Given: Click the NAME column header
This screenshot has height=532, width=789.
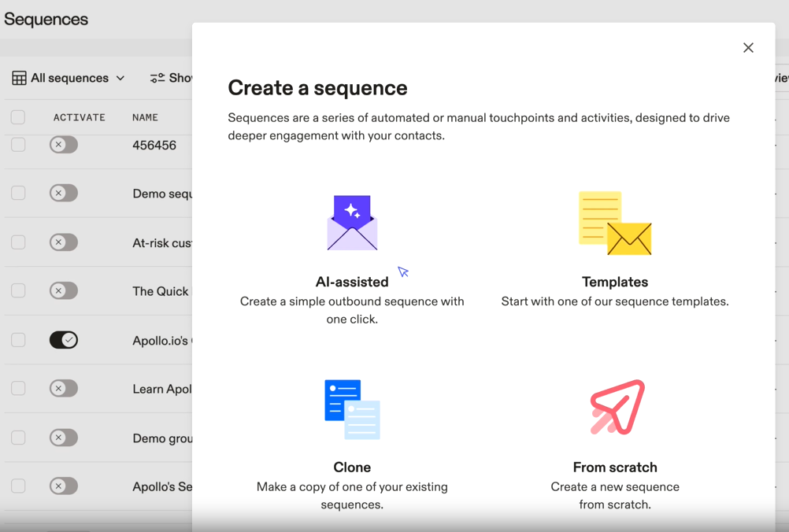Looking at the screenshot, I should coord(145,117).
